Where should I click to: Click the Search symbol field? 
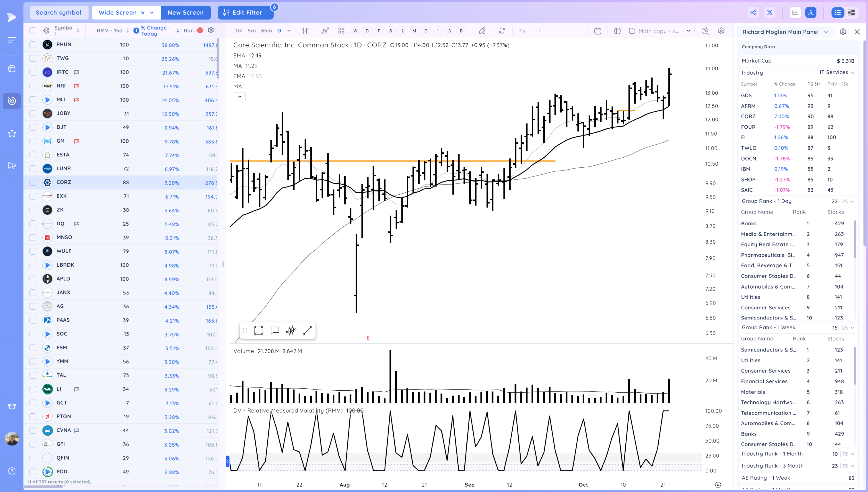click(59, 13)
